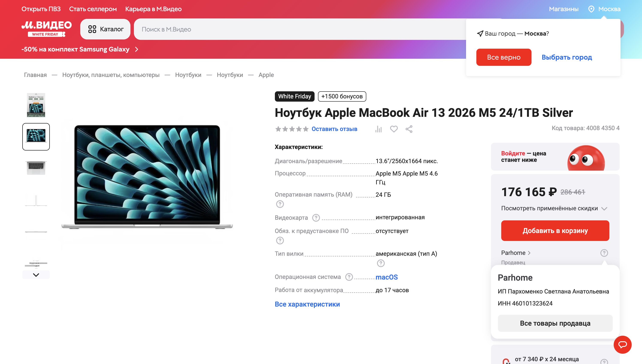Screen dimensions: 642x364
Task: Click the help icon next to 'Видеокарта'
Action: 316,218
